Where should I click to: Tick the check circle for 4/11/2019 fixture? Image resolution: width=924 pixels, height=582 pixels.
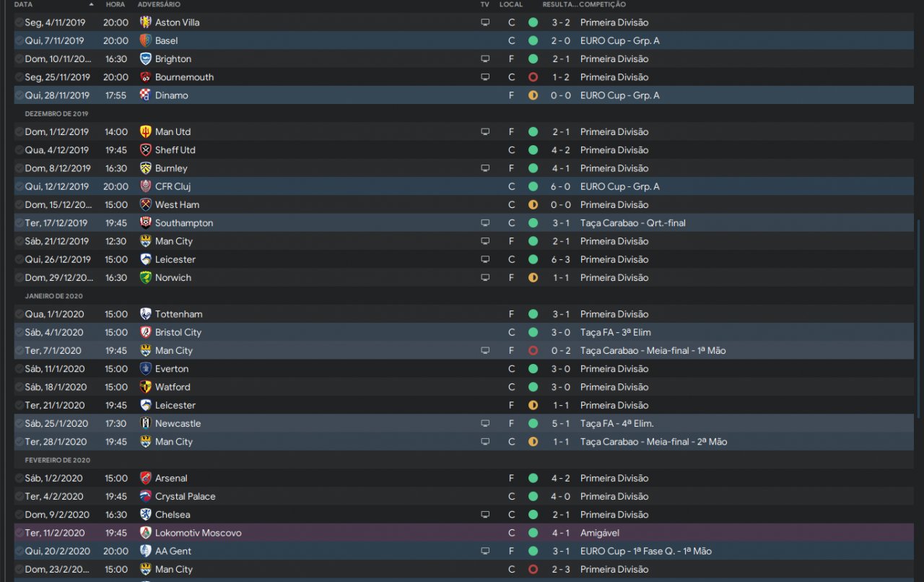pos(19,22)
